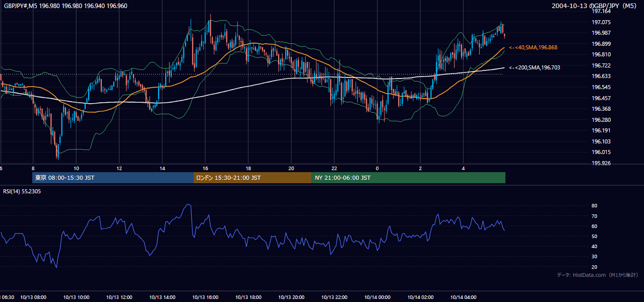644x302 pixels.
Task: Click the ロンドン 15:30-21:00 JST session bar
Action: [x=252, y=178]
